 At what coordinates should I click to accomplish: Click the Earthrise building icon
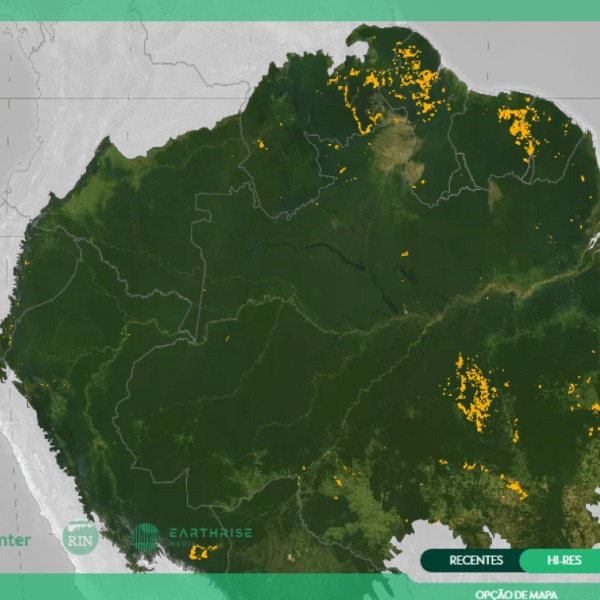click(146, 537)
